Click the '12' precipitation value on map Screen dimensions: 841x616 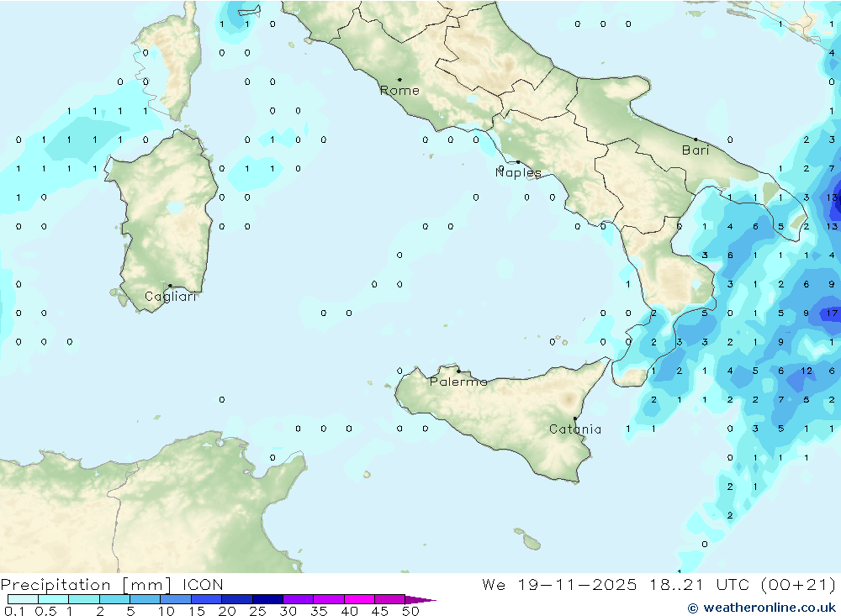(807, 371)
